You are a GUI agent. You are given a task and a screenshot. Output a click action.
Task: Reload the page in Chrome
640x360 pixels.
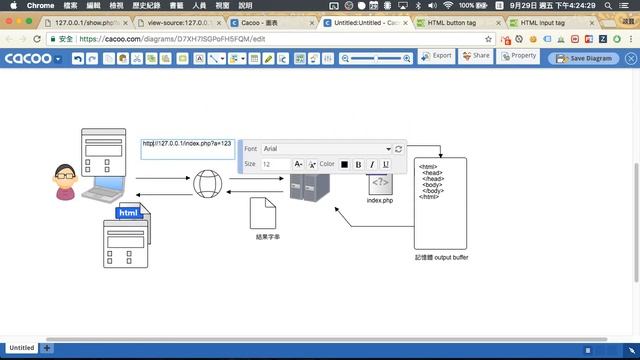click(37, 39)
